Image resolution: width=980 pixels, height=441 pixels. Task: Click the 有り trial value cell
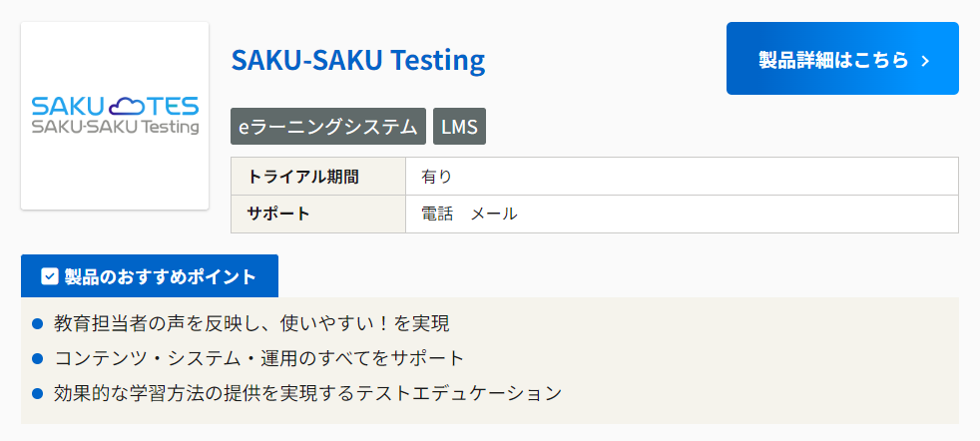tap(437, 177)
